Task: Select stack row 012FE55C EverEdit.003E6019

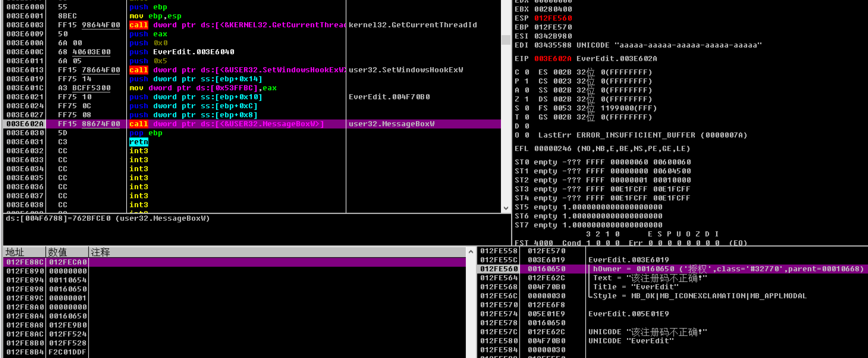Action: (x=672, y=260)
